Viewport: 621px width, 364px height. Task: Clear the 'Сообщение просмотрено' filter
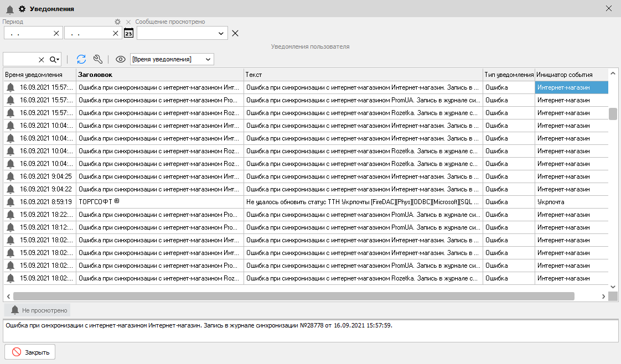pyautogui.click(x=235, y=33)
